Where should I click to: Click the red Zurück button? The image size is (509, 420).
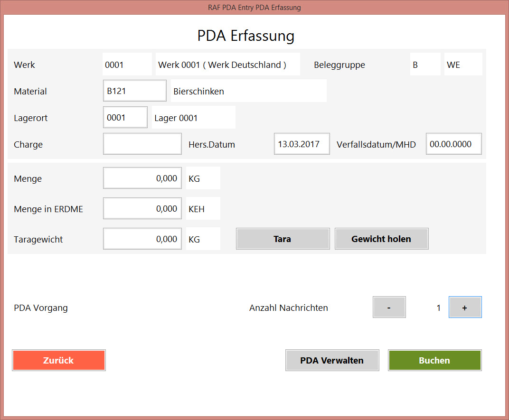click(x=58, y=360)
